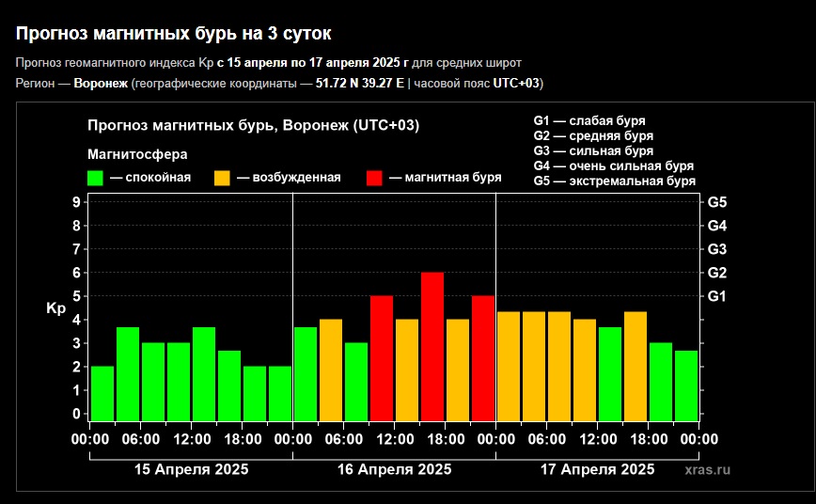Click the "15 Апреля 2025" date label
This screenshot has height=504, width=816.
point(192,469)
